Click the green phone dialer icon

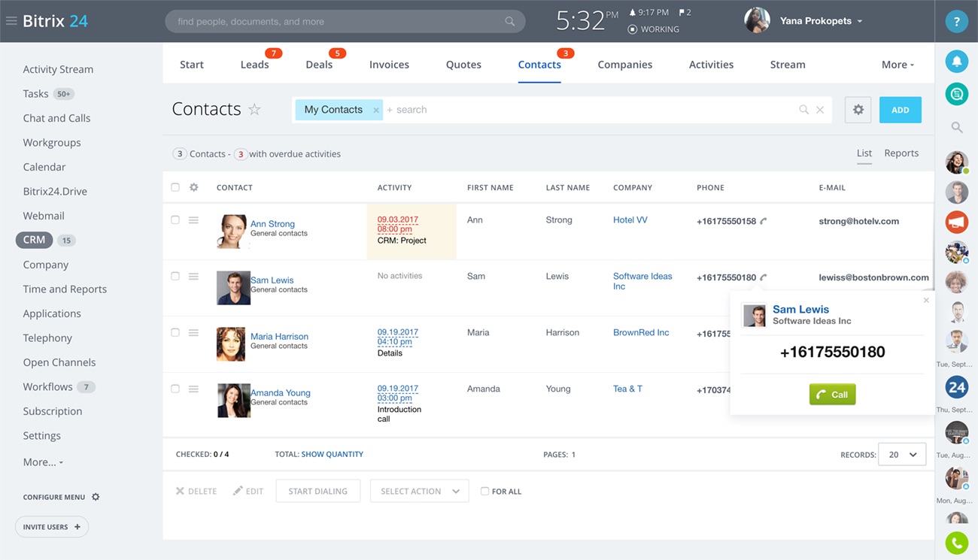pyautogui.click(x=956, y=543)
